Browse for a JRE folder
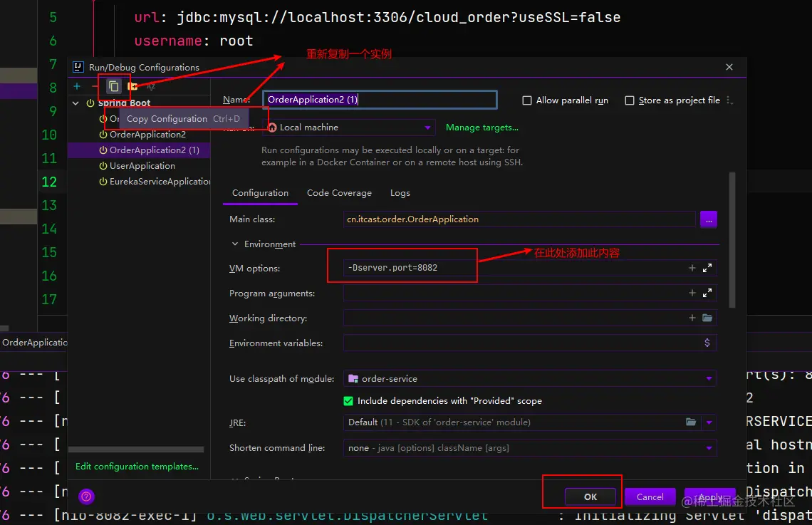Viewport: 812px width, 525px height. [691, 422]
